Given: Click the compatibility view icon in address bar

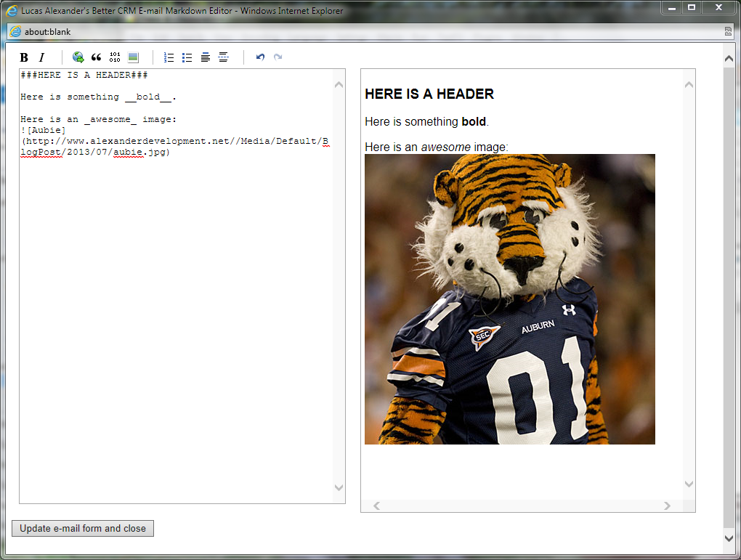Looking at the screenshot, I should click(728, 31).
